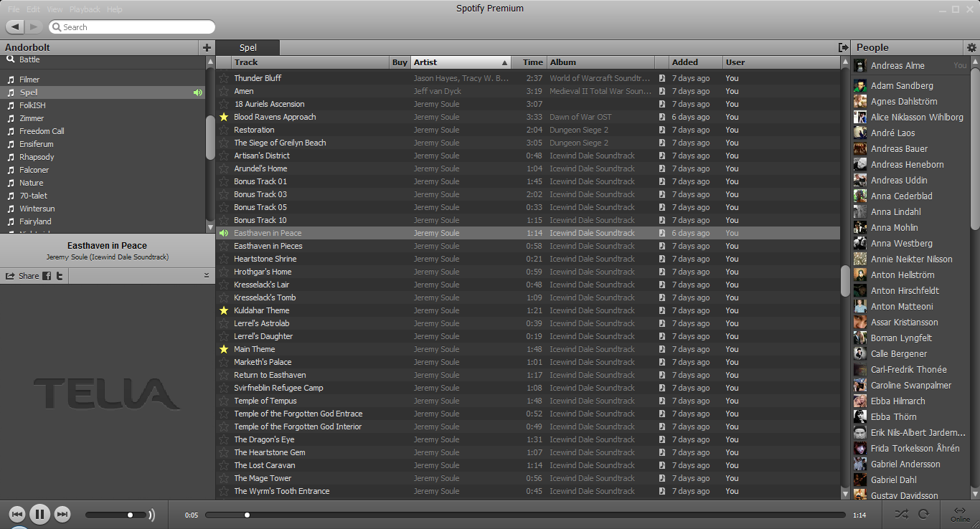This screenshot has height=529, width=980.
Task: Go to the previous track
Action: coord(17,514)
